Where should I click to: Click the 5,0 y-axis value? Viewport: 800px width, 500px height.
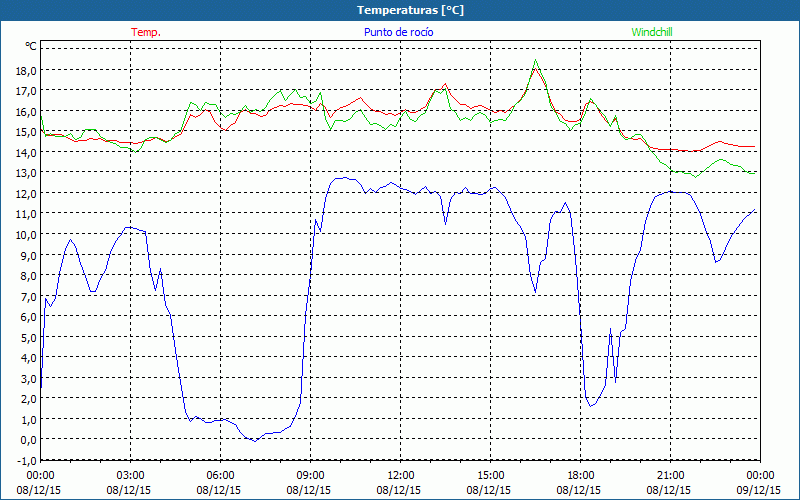tap(27, 337)
